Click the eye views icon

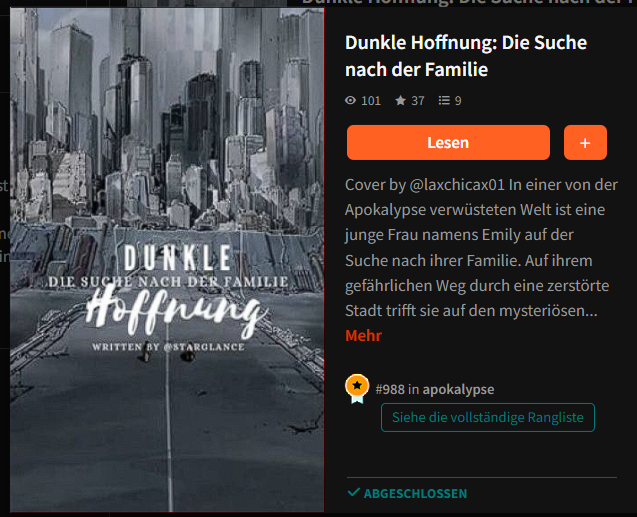[x=350, y=100]
